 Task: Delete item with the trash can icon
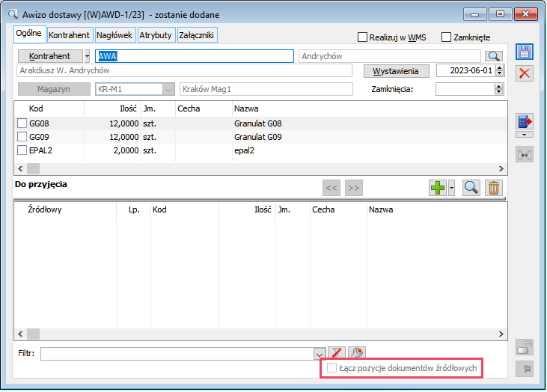494,188
